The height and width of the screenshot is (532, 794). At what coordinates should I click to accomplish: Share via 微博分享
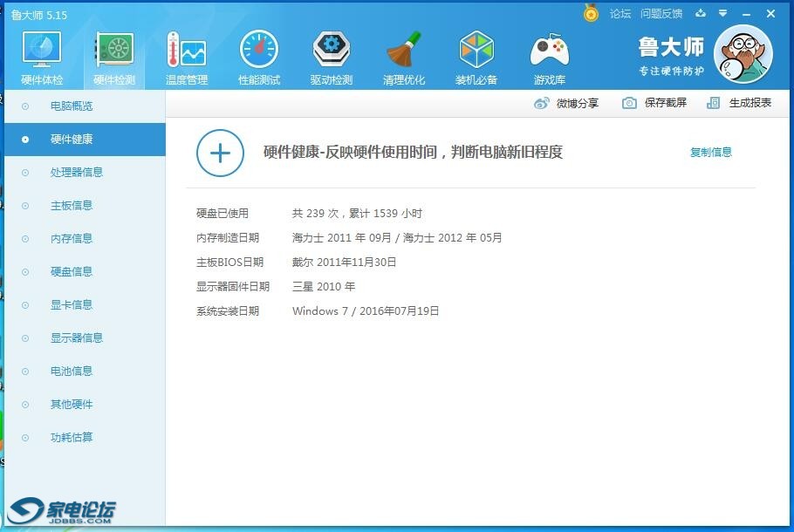click(x=578, y=103)
